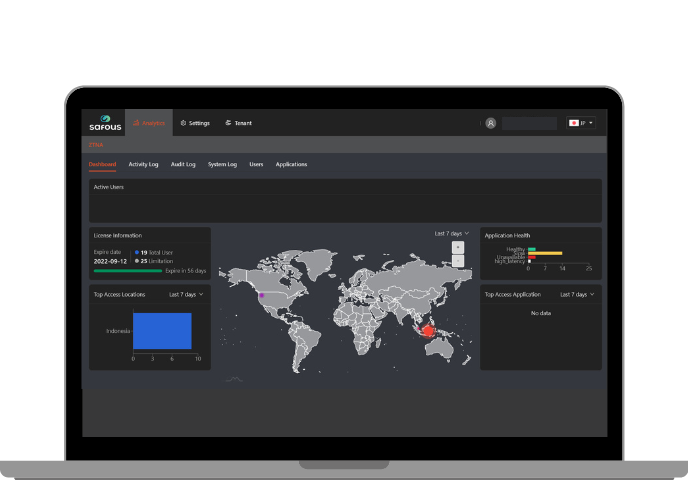Click the purple marker on North America
688x480 pixels.
262,295
